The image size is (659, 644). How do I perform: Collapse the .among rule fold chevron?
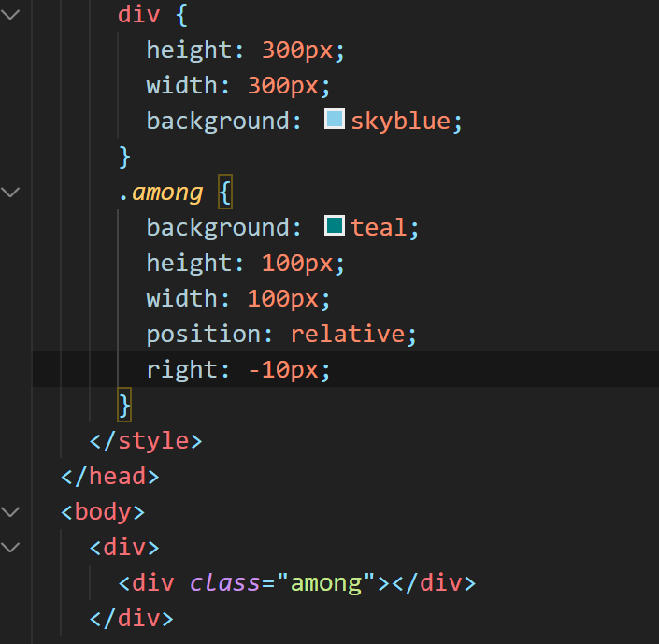pyautogui.click(x=10, y=193)
